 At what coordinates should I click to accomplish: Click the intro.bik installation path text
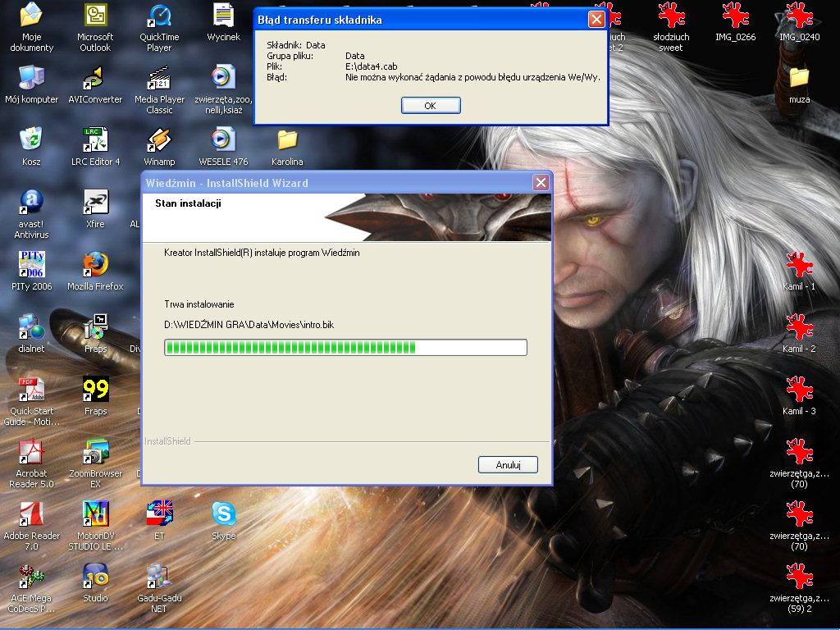(x=249, y=325)
